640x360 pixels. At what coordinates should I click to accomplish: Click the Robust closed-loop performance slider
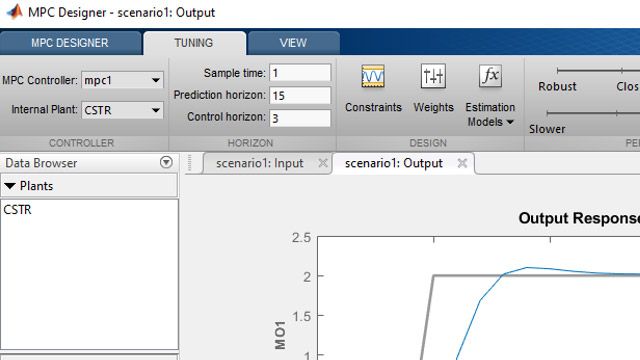pos(598,71)
